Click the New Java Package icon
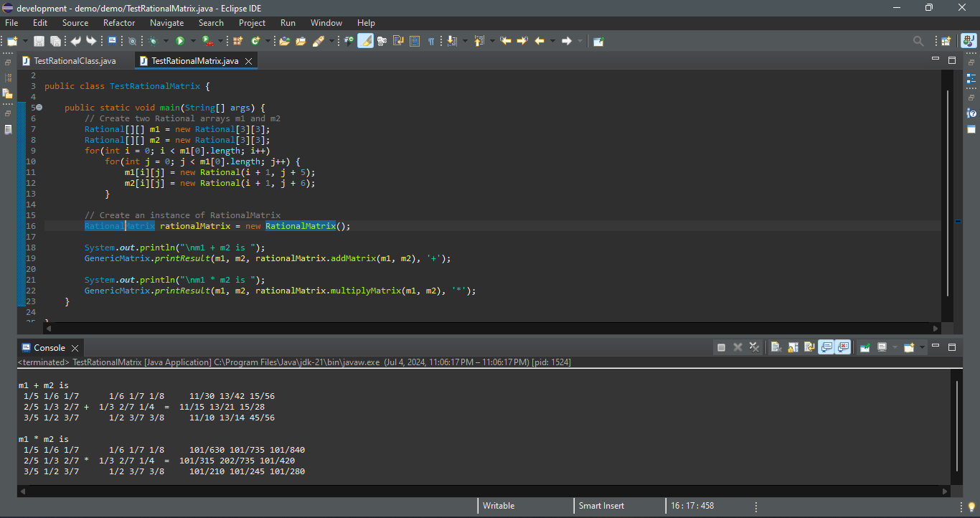 pos(237,41)
